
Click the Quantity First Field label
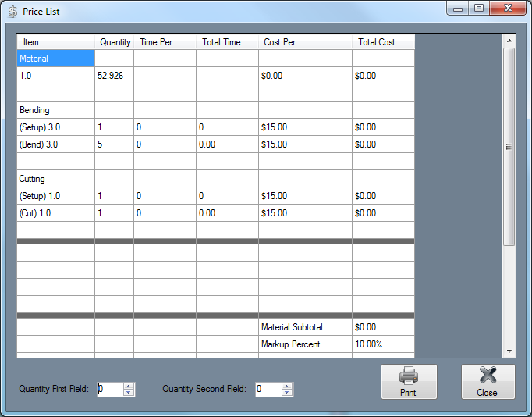(x=54, y=389)
